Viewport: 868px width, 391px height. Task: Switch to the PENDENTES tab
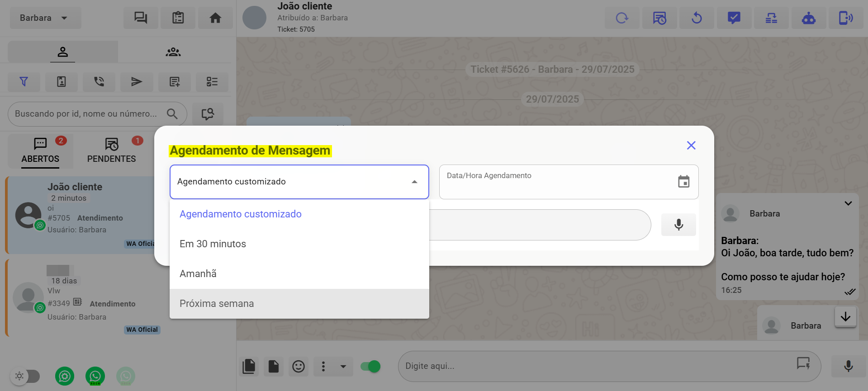coord(111,151)
